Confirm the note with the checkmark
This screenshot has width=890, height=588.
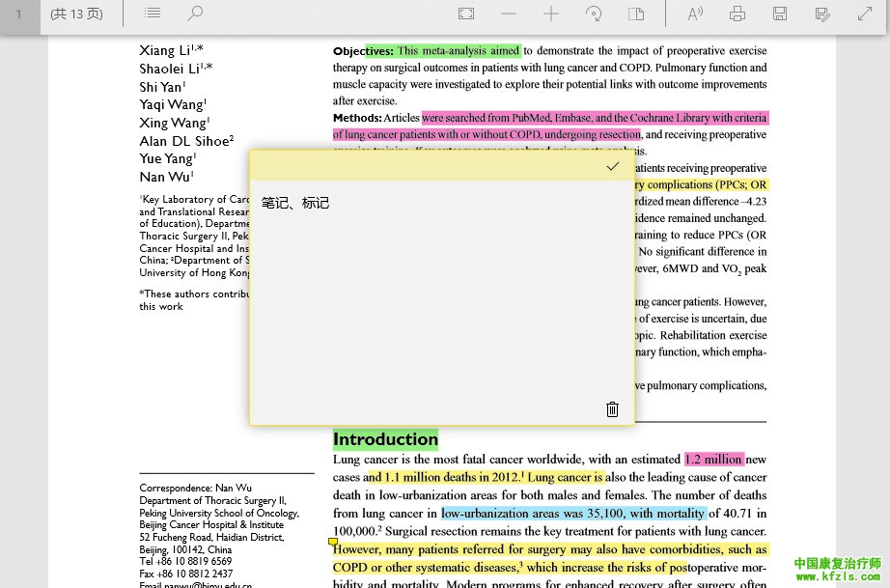point(612,166)
